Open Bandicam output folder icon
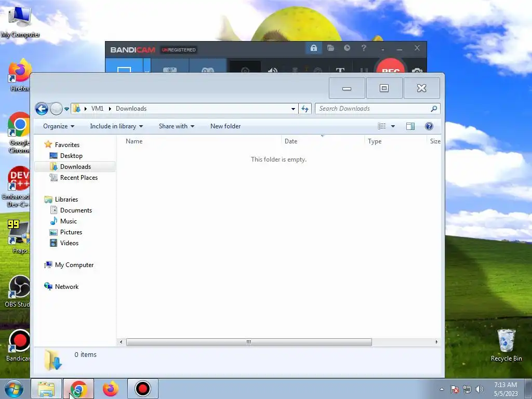532x399 pixels. [330, 48]
